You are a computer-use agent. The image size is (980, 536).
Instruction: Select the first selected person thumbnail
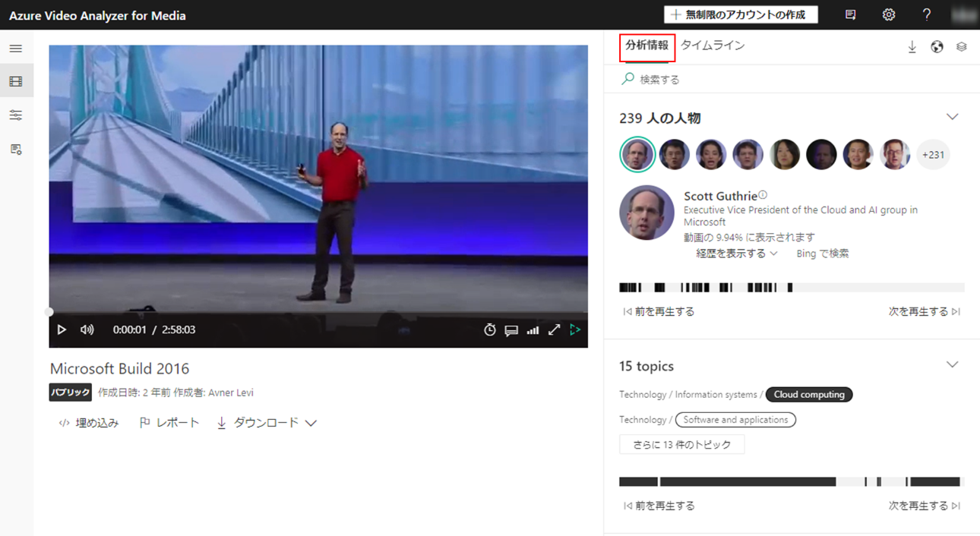(637, 155)
